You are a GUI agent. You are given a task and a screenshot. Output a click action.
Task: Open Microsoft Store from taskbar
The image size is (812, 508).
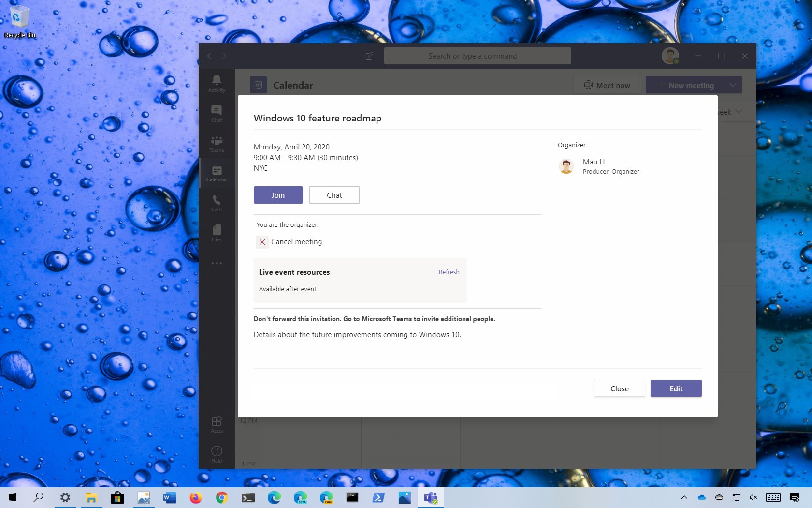tap(117, 497)
